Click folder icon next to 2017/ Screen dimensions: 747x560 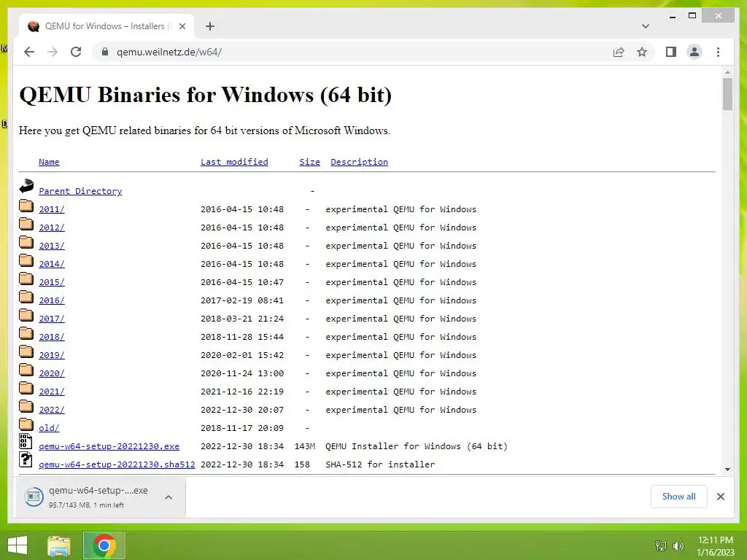click(26, 315)
